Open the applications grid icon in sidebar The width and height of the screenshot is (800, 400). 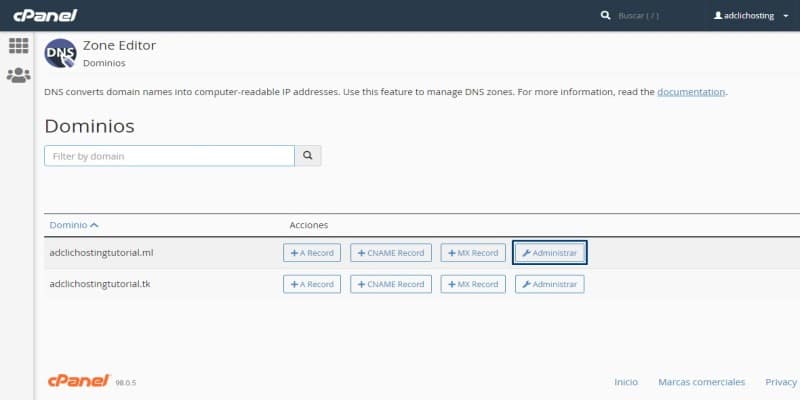point(18,46)
